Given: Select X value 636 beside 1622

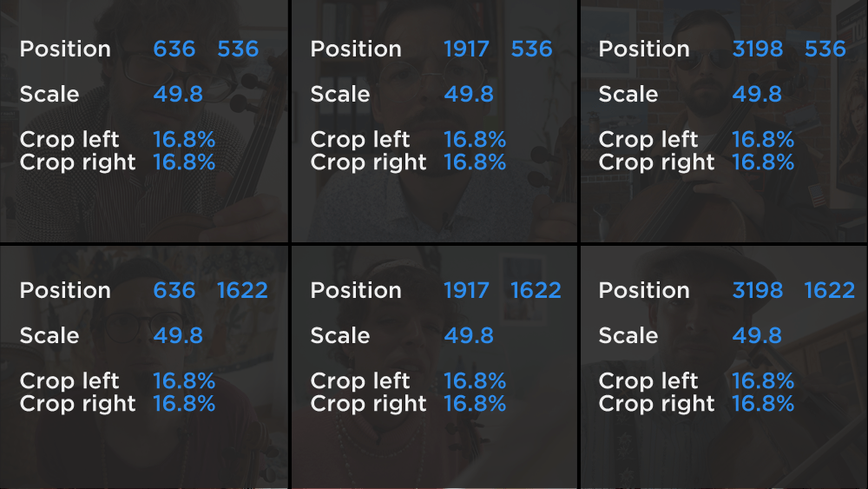Looking at the screenshot, I should (174, 291).
